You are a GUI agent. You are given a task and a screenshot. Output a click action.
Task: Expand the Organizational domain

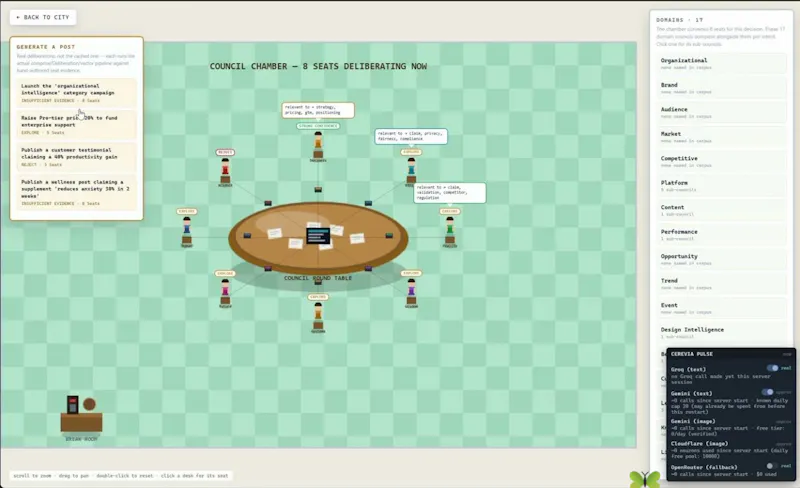[721, 63]
